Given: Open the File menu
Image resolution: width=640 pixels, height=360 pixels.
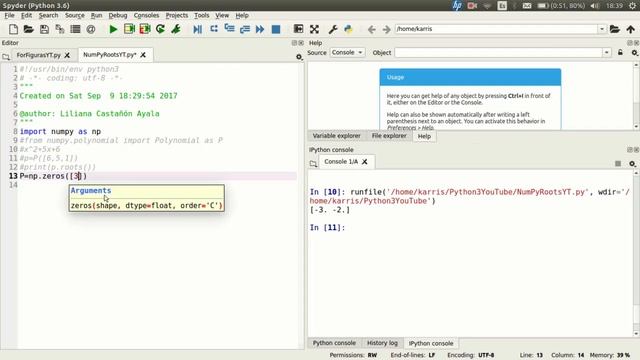Looking at the screenshot, I should [9, 15].
